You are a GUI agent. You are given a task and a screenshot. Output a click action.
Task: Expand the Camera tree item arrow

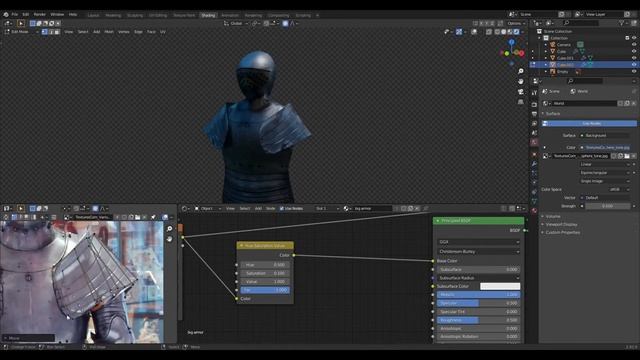[546, 45]
